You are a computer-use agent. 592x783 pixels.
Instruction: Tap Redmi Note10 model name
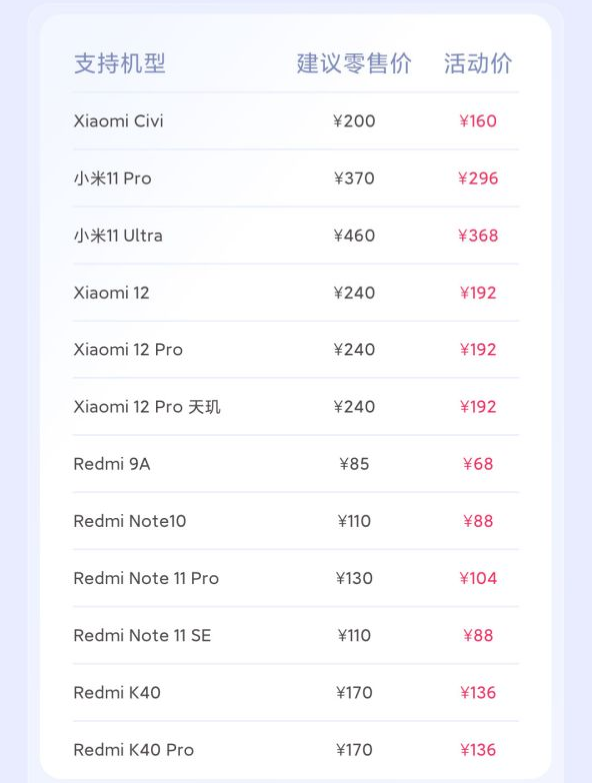click(x=130, y=521)
